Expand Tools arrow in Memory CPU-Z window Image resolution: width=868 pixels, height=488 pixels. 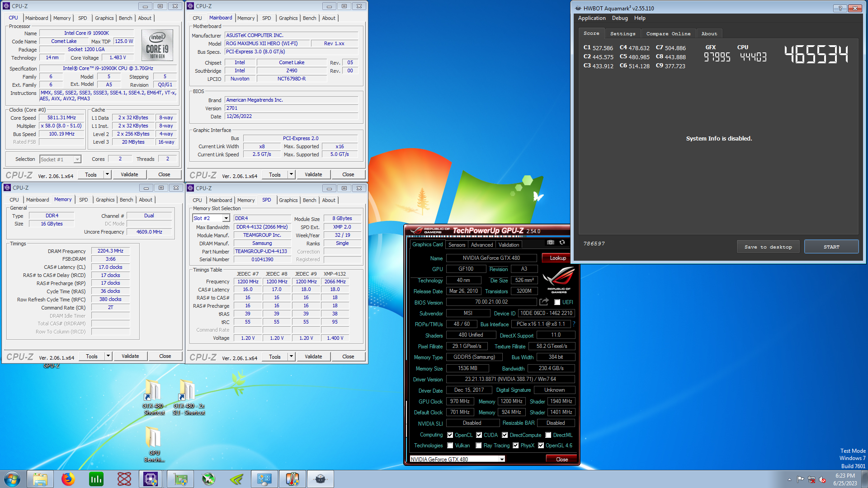(108, 356)
